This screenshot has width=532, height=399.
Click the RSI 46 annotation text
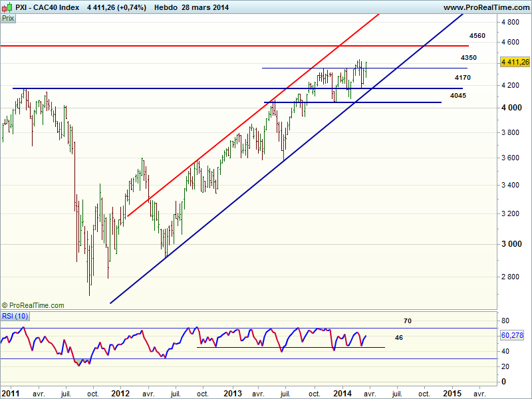pyautogui.click(x=399, y=338)
